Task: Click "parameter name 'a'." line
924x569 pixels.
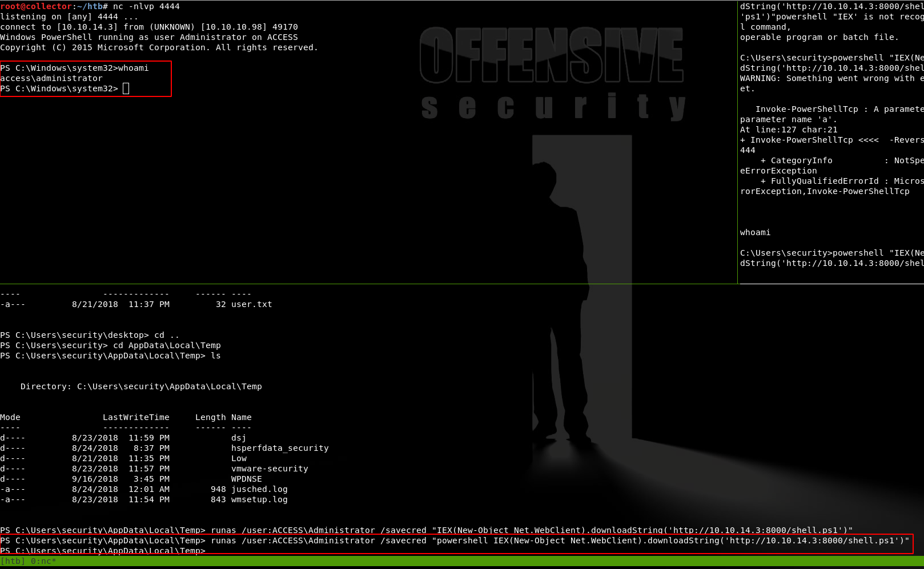Action: coord(789,119)
